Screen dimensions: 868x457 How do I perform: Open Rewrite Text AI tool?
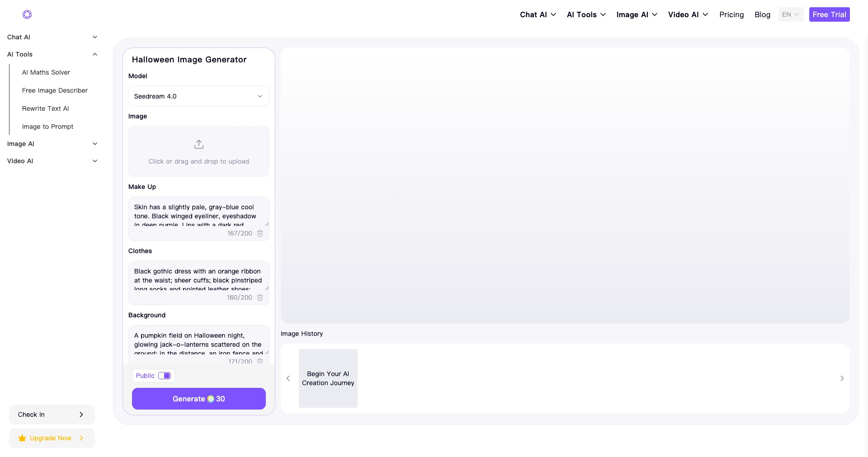pyautogui.click(x=46, y=108)
